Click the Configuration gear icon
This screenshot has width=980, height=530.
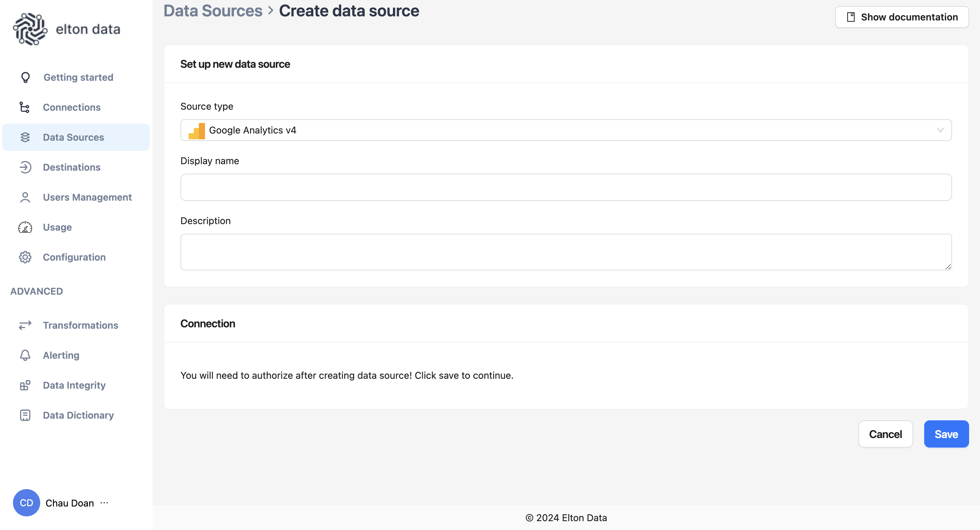[x=25, y=257]
